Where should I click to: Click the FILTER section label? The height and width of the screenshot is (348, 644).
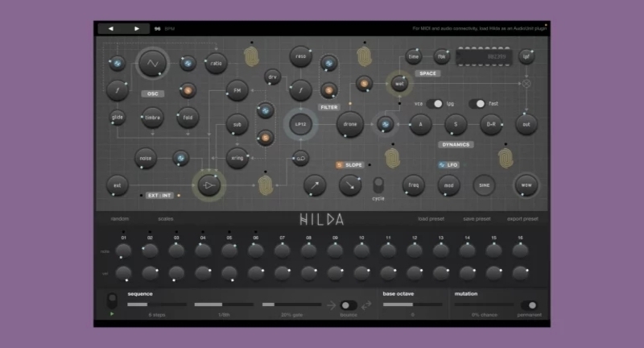[x=329, y=107]
